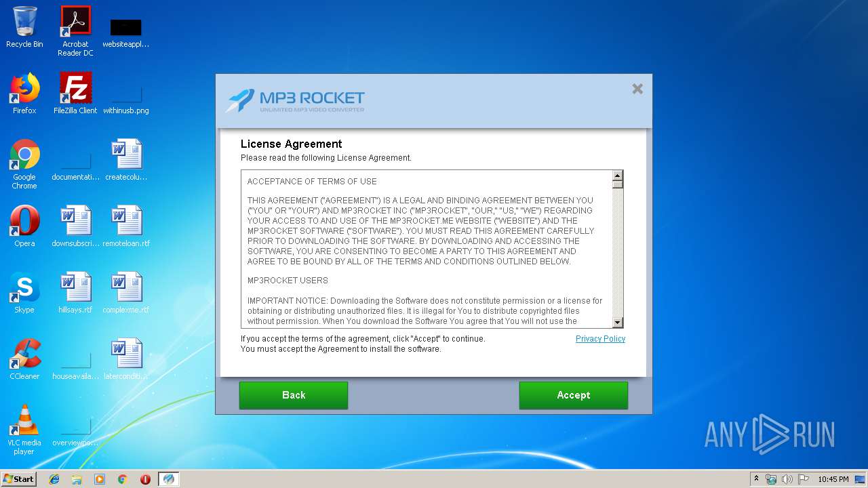Screen dimensions: 868x488
Task: Open the Recycle Bin desktop icon
Action: tap(24, 28)
